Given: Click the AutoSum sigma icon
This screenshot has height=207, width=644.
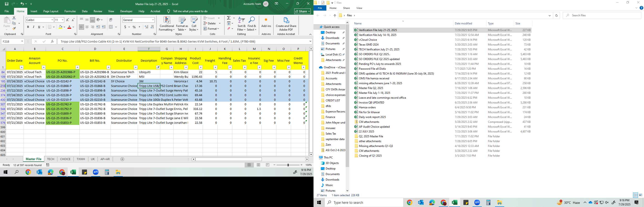Looking at the screenshot, I should click(229, 18).
